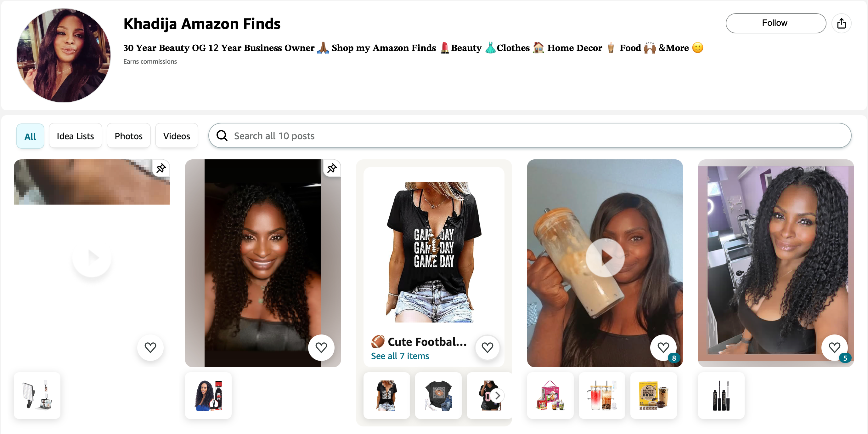Like the boba drink video post

(663, 347)
